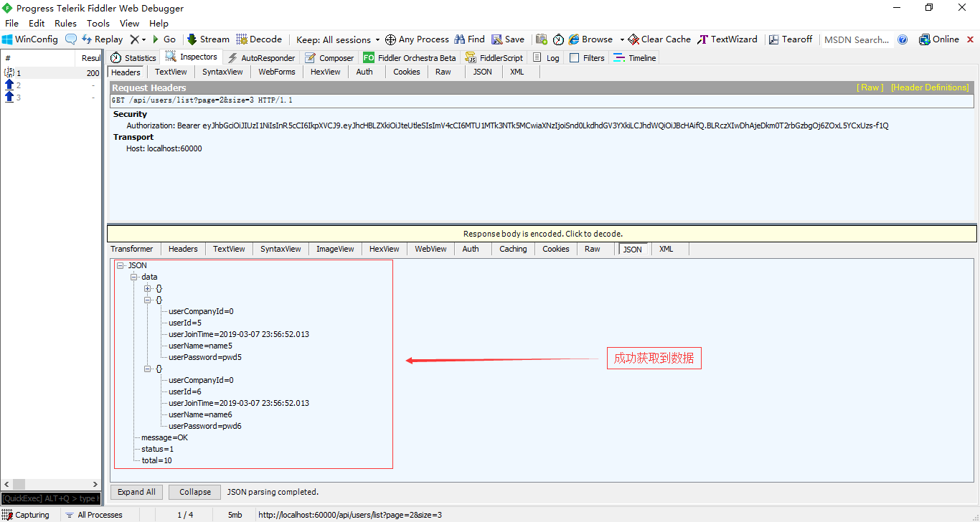Click Expand All button
The height and width of the screenshot is (522, 980).
pyautogui.click(x=136, y=492)
